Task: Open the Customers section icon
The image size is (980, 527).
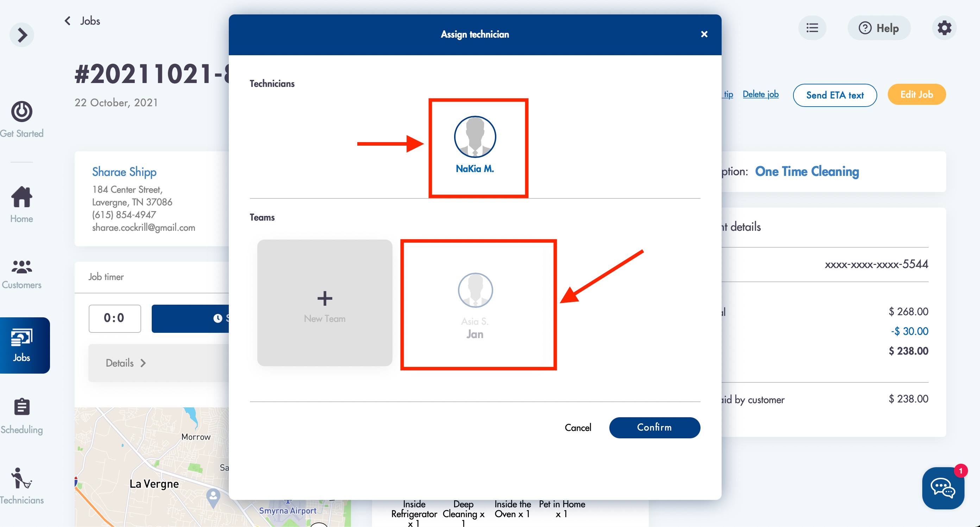Action: click(22, 267)
